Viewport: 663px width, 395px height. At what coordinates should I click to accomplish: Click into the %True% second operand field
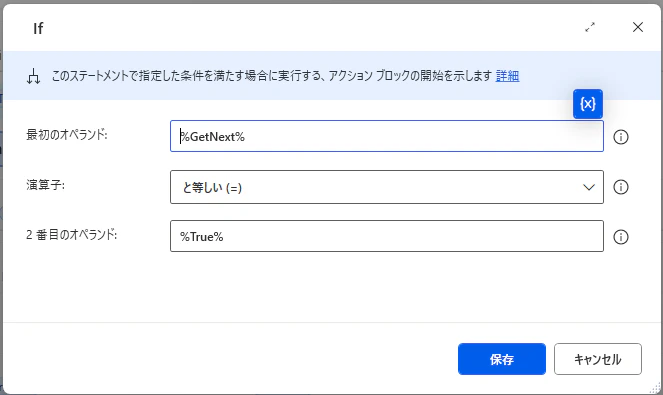pos(386,236)
